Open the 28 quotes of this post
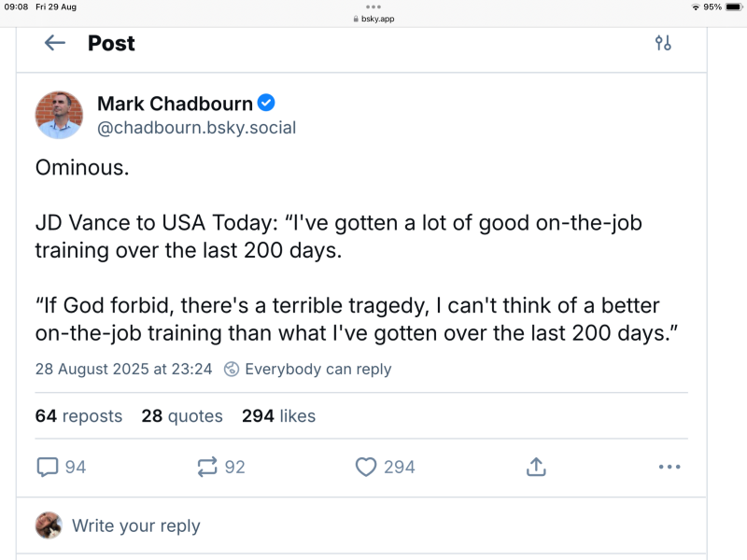This screenshot has height=560, width=747. coord(182,415)
